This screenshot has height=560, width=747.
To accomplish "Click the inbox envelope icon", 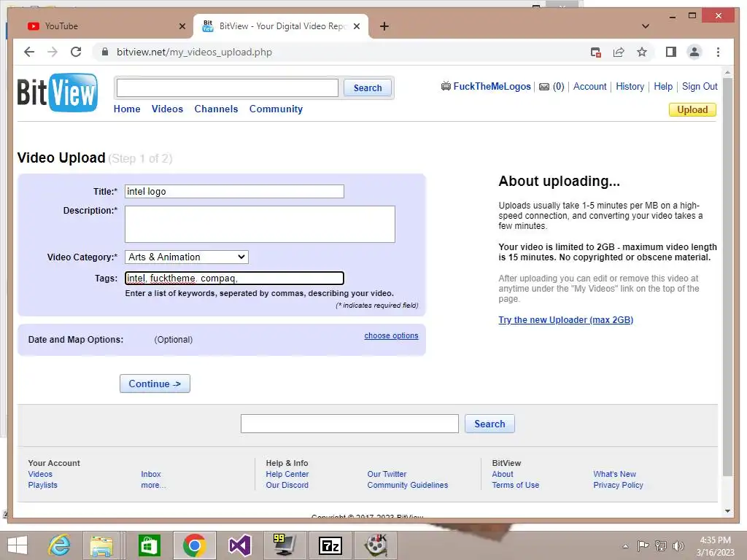I will pos(544,87).
